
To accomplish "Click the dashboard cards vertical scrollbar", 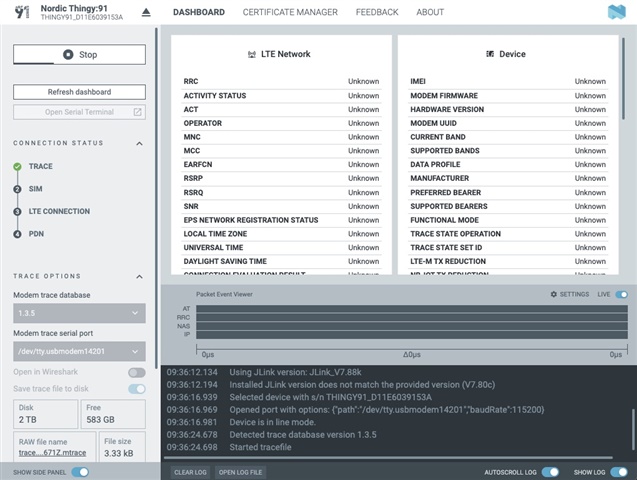I will tap(624, 79).
